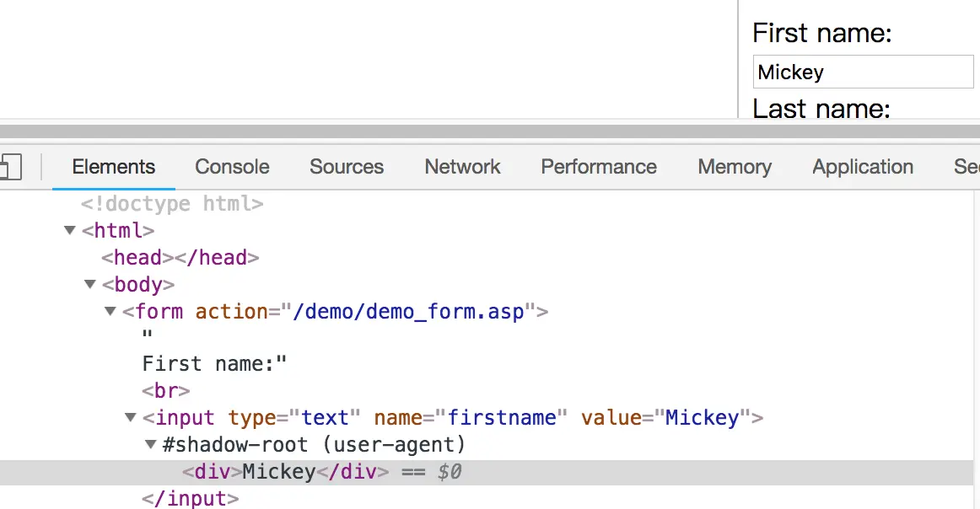Open the Sources tab
980x509 pixels.
(347, 167)
